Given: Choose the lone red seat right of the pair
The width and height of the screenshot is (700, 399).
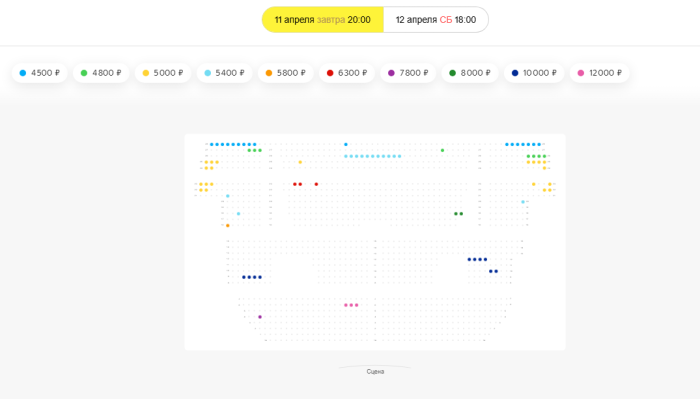Looking at the screenshot, I should (x=316, y=184).
